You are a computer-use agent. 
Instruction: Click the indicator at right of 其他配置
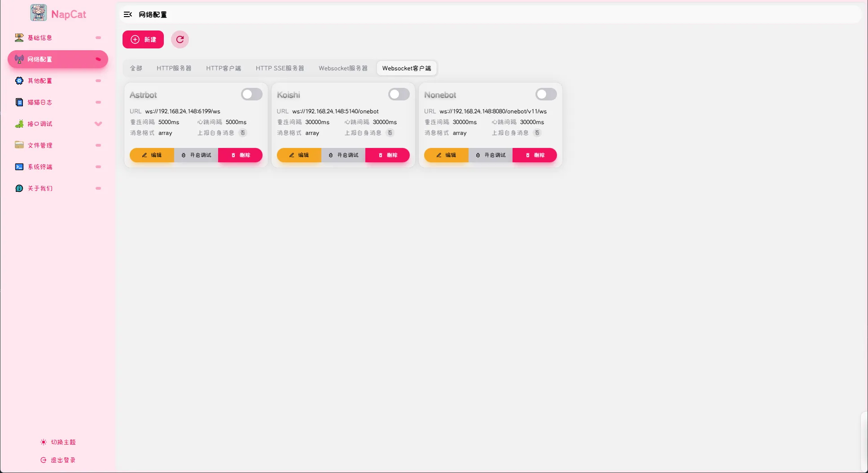[98, 81]
